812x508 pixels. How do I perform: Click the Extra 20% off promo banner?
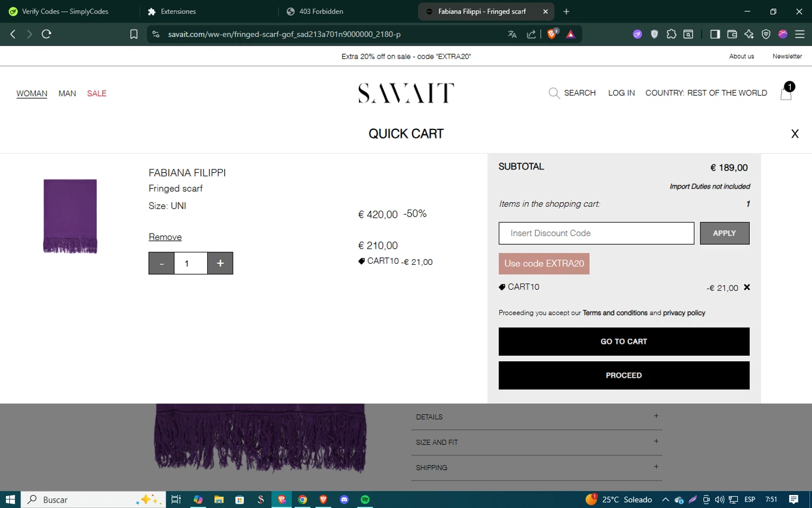tap(406, 56)
